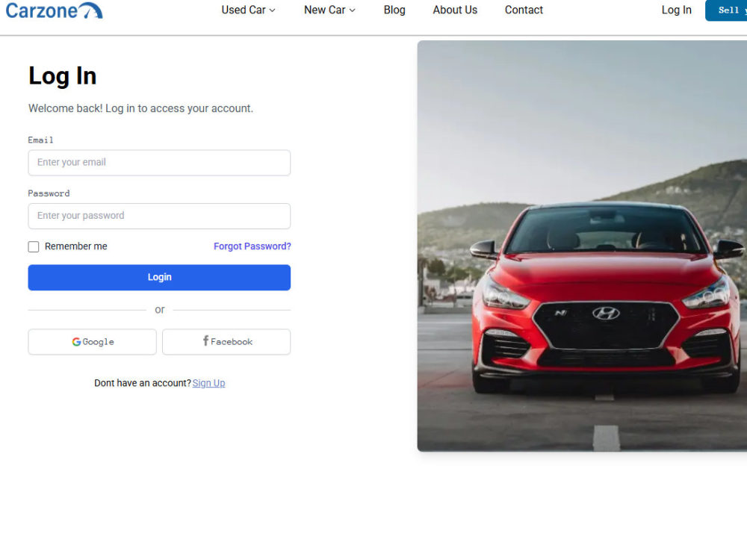The height and width of the screenshot is (560, 747).
Task: Follow the Sign Up link
Action: click(208, 383)
